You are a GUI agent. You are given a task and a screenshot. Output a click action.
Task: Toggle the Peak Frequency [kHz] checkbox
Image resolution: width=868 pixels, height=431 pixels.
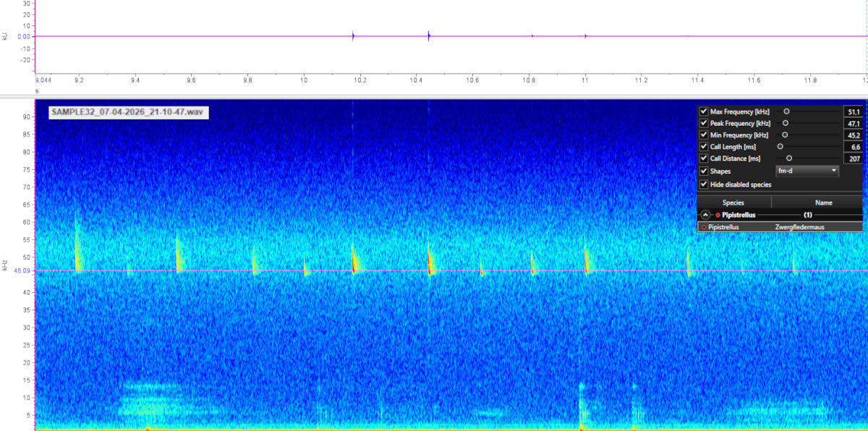point(704,124)
